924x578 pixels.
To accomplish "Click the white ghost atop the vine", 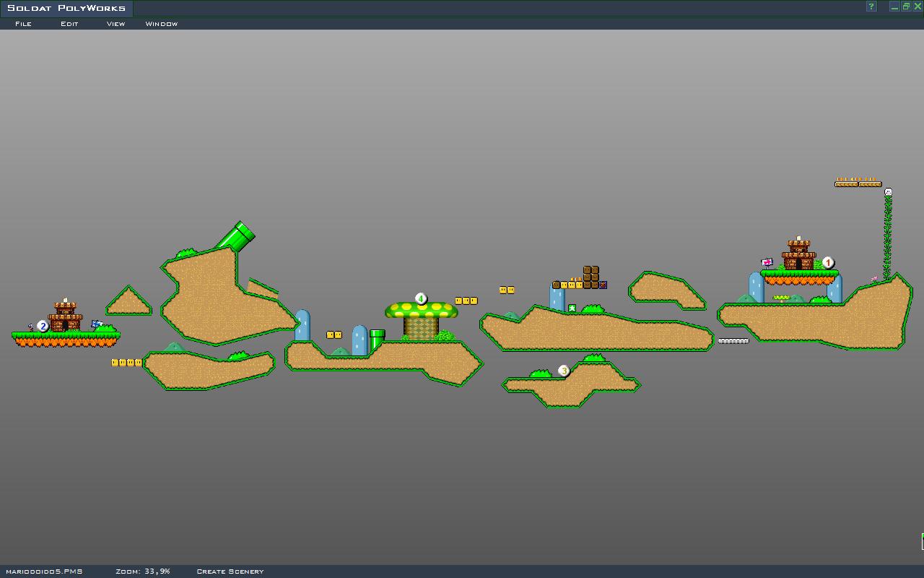I will coord(888,192).
